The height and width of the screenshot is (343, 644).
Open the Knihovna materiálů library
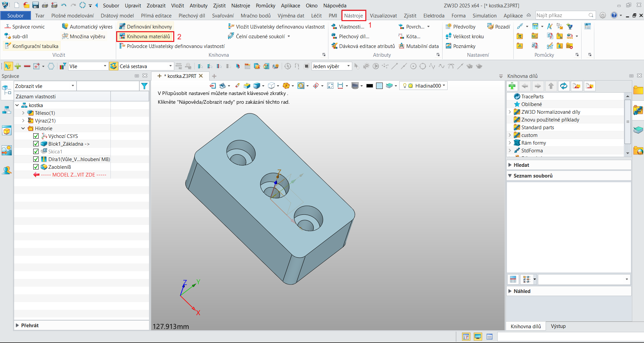pos(145,36)
